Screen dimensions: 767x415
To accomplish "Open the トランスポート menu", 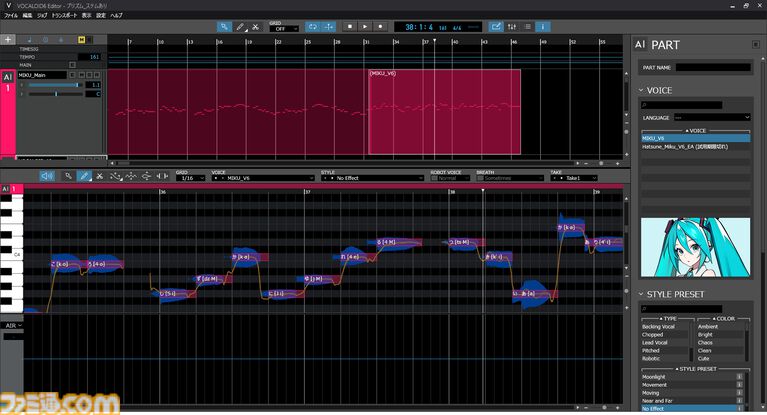I will click(67, 16).
